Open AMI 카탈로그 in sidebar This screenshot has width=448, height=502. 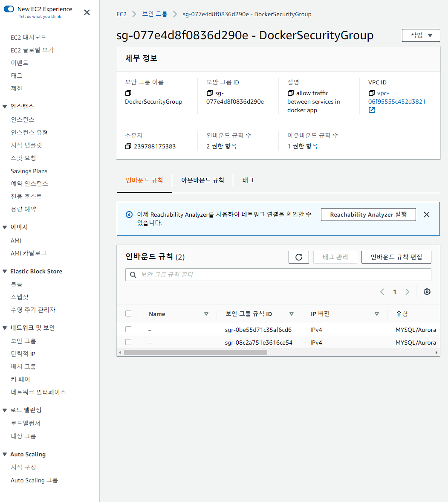pos(29,253)
